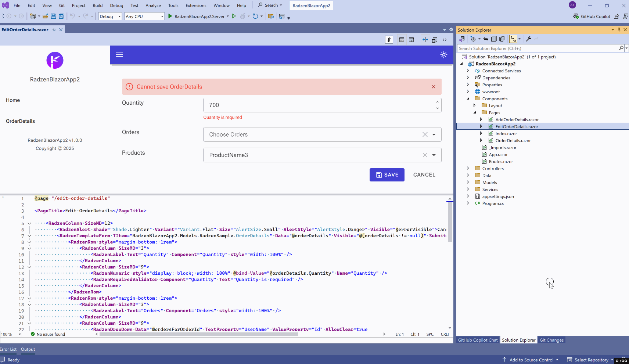Switch to the Git Changes tab

(551, 340)
